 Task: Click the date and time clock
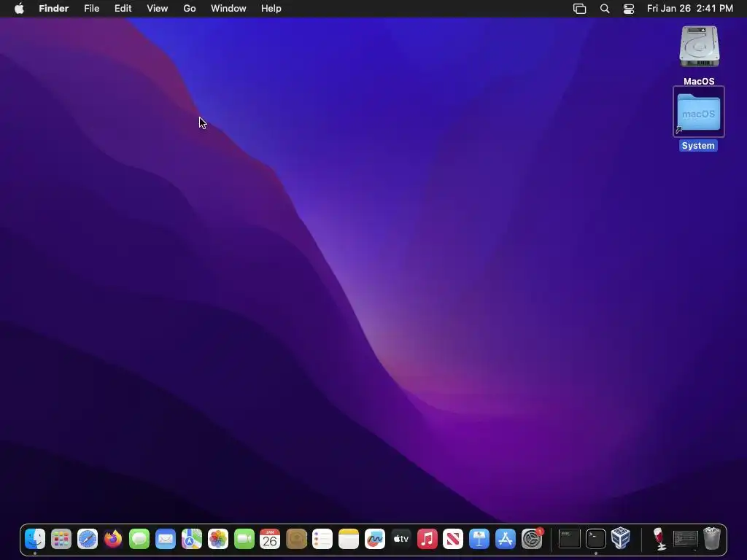[690, 9]
